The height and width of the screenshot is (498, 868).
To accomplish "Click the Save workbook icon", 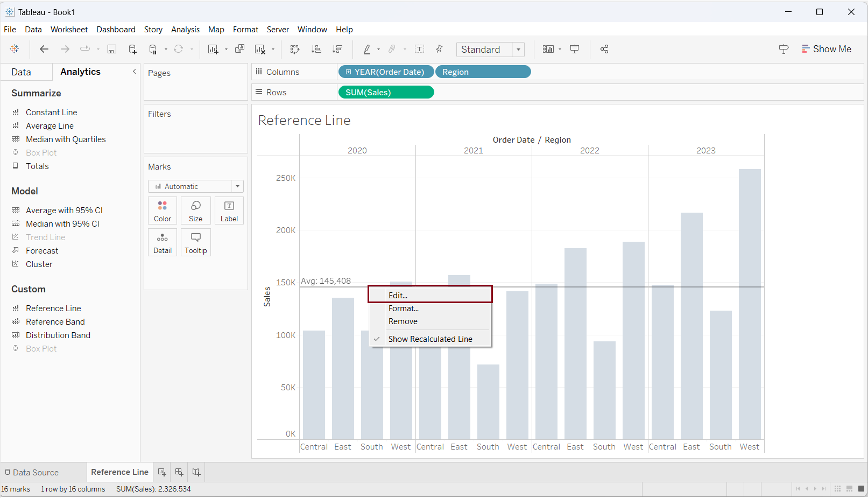I will pos(112,49).
